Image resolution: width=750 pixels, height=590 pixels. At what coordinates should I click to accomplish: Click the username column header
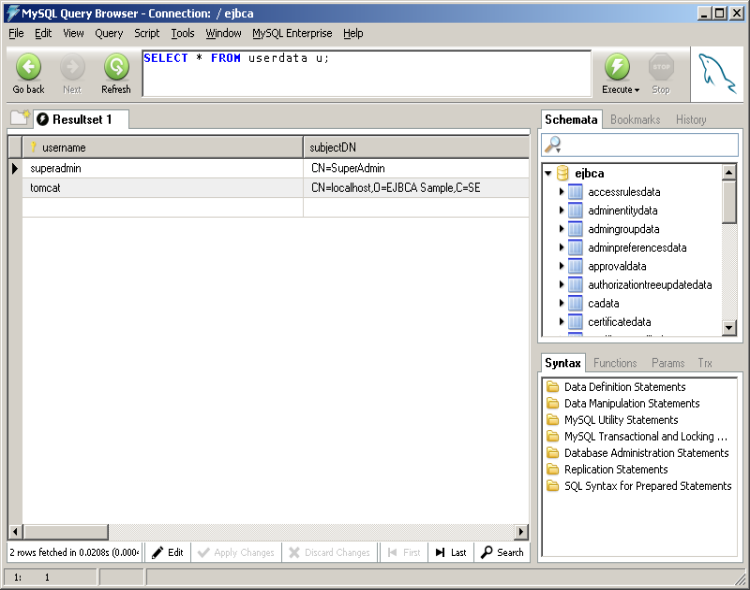tap(162, 147)
